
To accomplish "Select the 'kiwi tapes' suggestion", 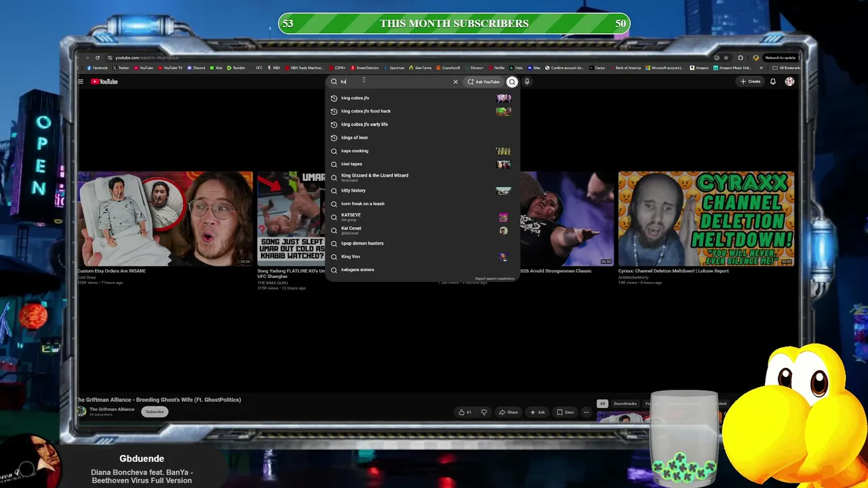I will [x=422, y=164].
